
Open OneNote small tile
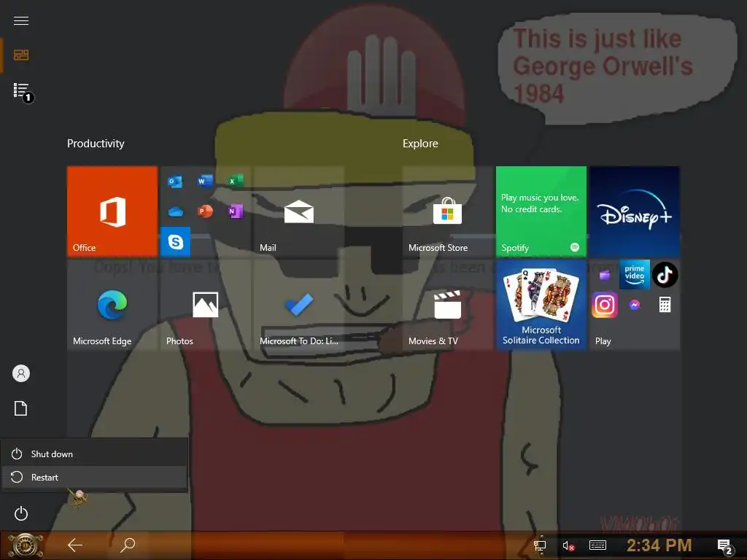[x=236, y=211]
